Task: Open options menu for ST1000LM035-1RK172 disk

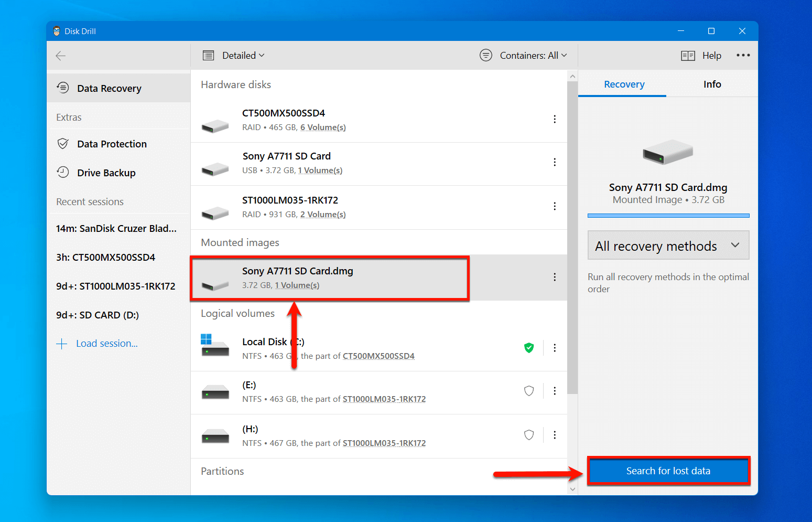Action: [555, 206]
